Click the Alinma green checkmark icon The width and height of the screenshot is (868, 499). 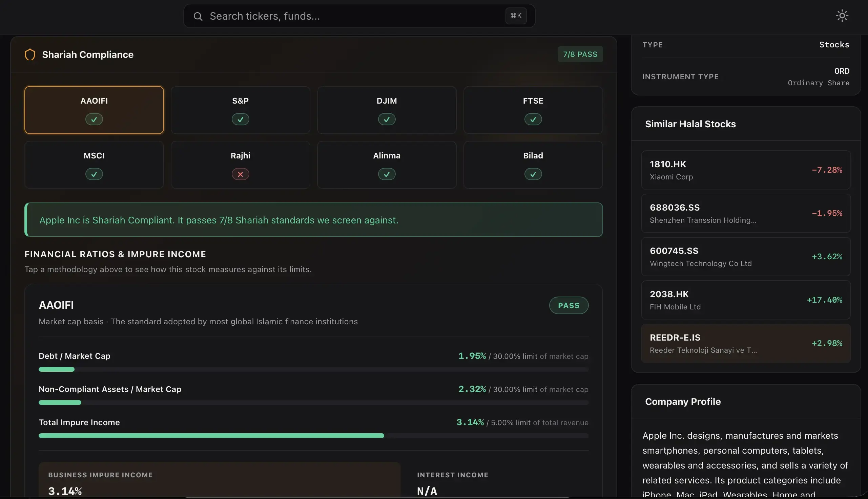(x=387, y=174)
